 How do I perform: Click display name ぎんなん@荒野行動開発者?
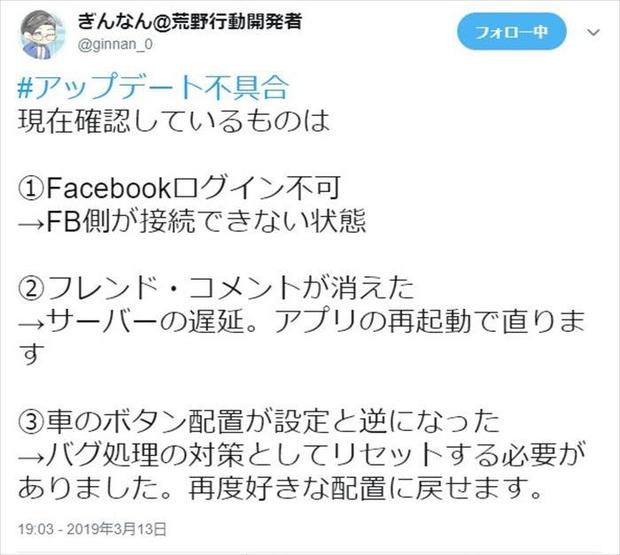(189, 21)
